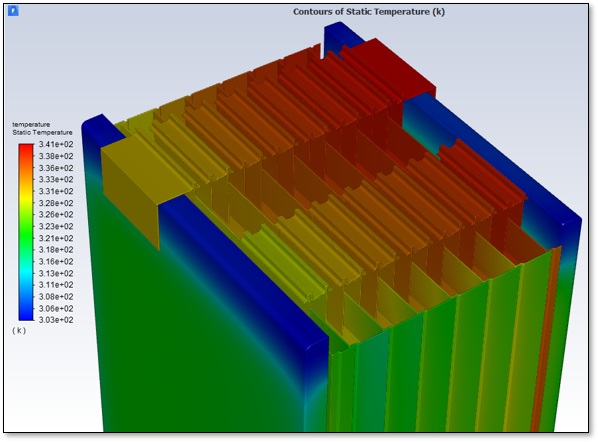The width and height of the screenshot is (598, 442).
Task: Click the 3.26e+02 legend label
Action: coord(56,215)
